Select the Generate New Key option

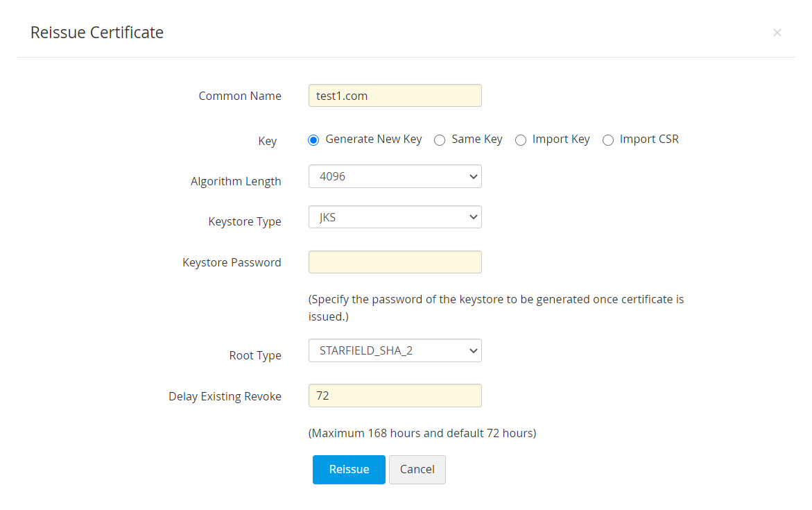coord(314,140)
